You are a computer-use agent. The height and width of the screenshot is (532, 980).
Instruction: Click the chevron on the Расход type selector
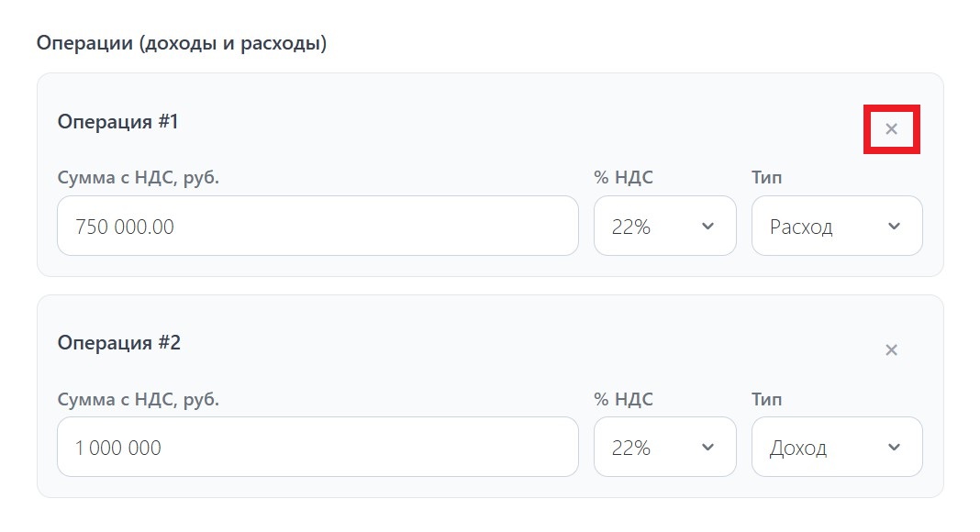coord(893,226)
